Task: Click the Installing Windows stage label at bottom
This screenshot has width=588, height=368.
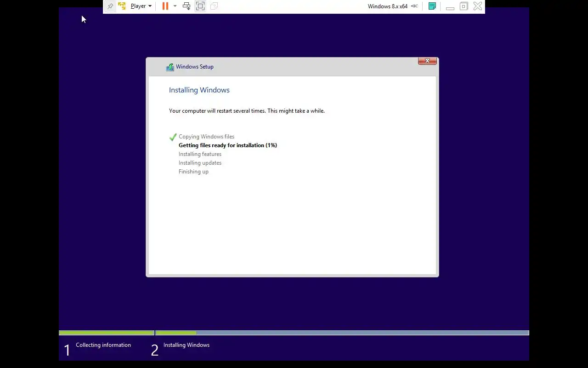Action: pos(187,345)
